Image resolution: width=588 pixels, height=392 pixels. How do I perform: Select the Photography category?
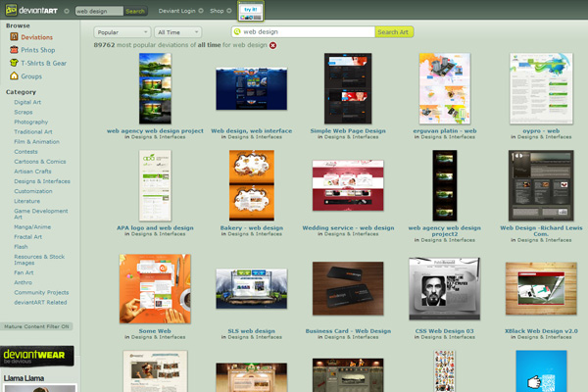(x=30, y=122)
